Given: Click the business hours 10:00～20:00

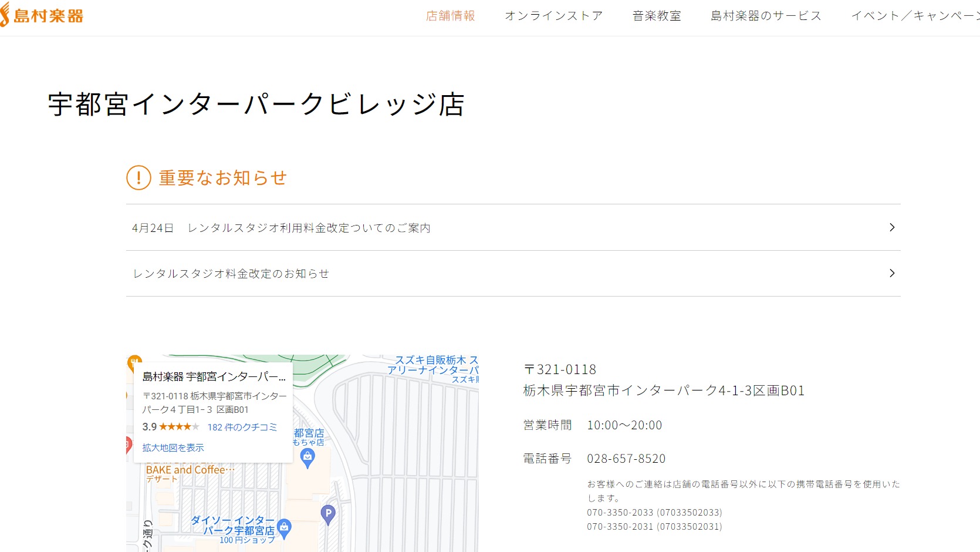Looking at the screenshot, I should click(x=624, y=425).
